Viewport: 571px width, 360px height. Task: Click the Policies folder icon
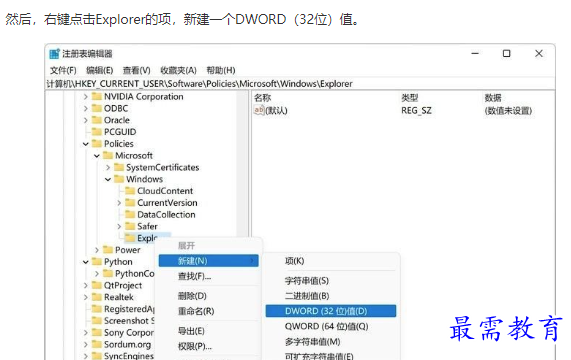pyautogui.click(x=97, y=143)
